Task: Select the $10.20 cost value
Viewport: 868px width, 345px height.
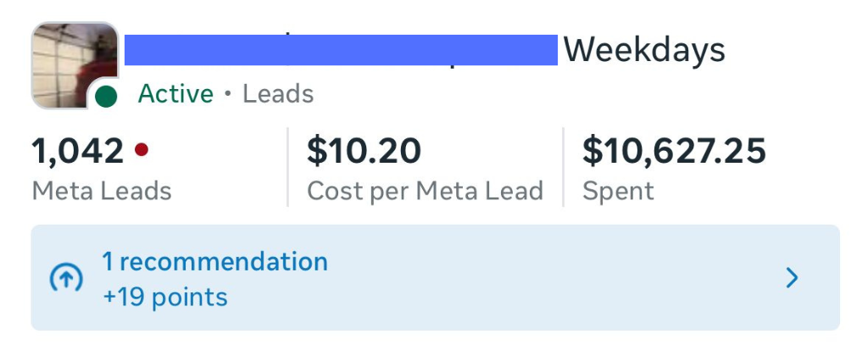Action: [364, 151]
